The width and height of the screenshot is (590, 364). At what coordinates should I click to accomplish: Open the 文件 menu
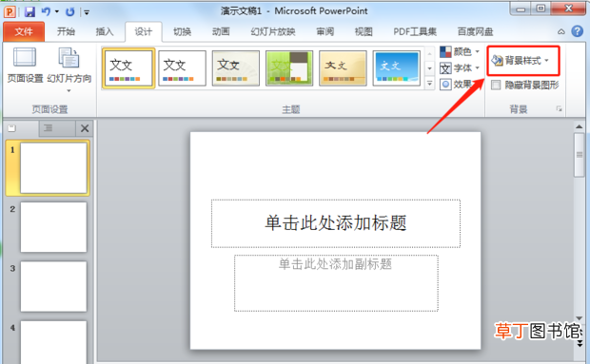coord(24,32)
